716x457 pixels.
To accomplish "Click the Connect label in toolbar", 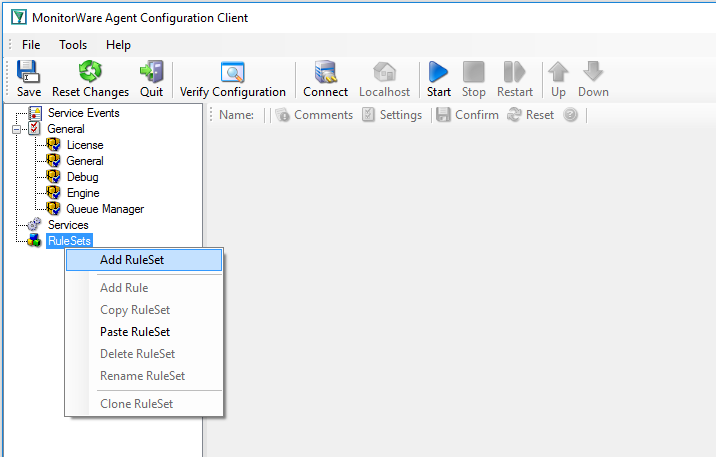I will point(325,92).
